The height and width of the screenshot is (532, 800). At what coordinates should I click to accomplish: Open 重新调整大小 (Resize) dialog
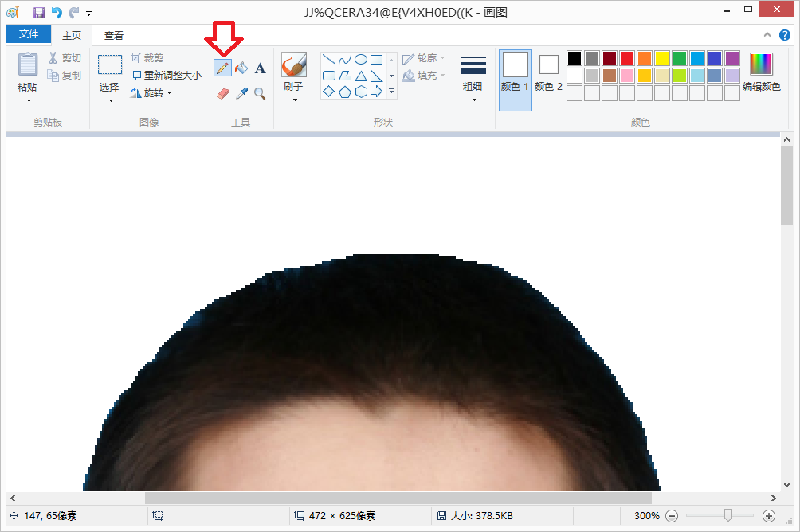(167, 76)
